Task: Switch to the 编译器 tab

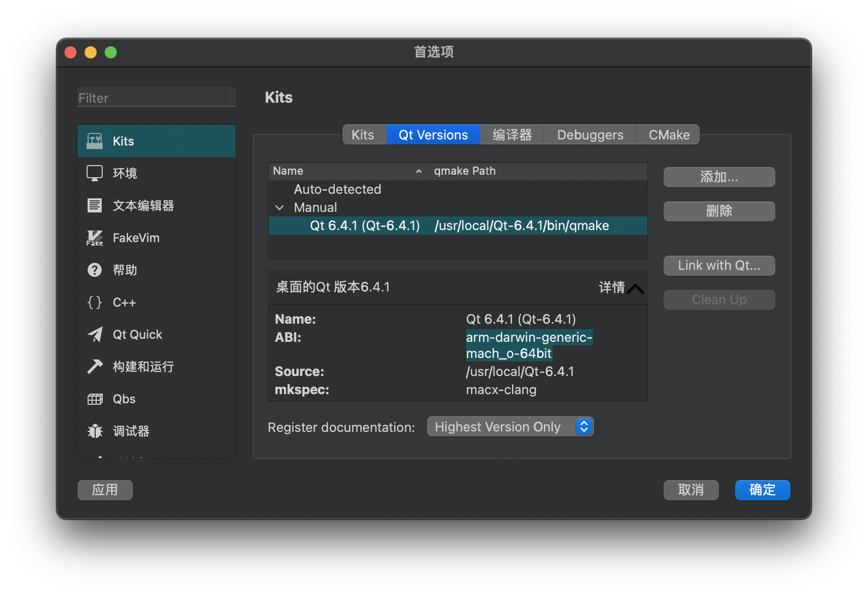Action: pos(512,135)
